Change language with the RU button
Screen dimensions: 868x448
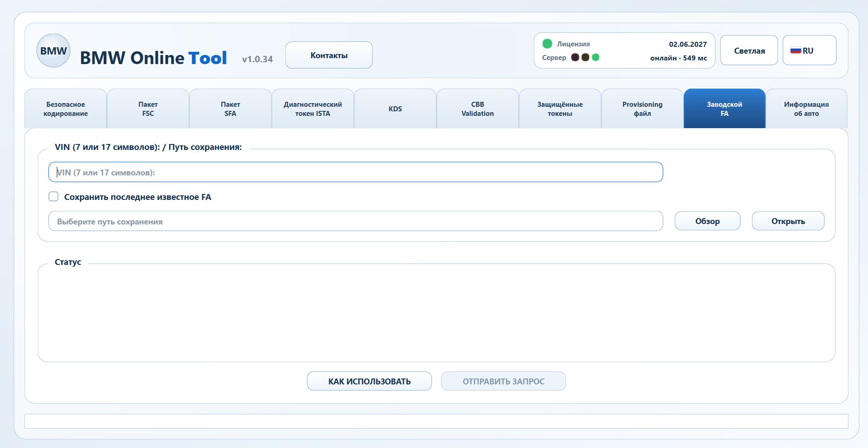click(x=809, y=50)
